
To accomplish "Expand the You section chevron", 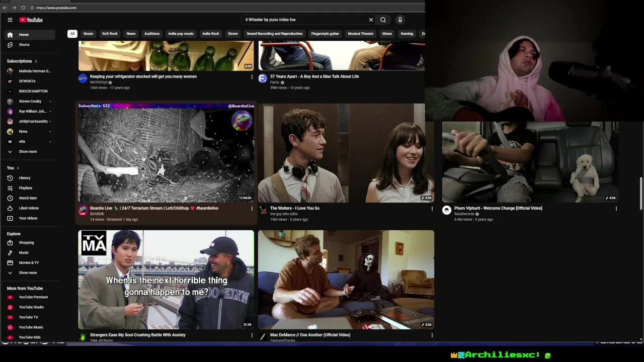I will click(18, 168).
